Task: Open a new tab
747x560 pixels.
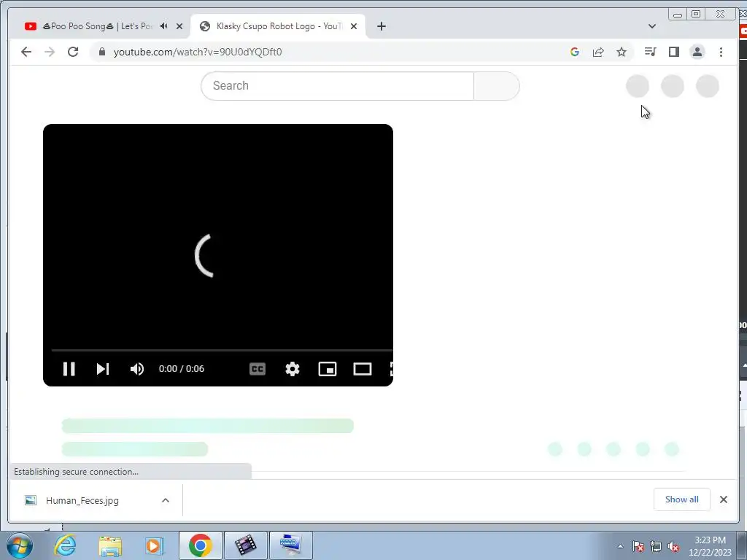Action: click(381, 26)
